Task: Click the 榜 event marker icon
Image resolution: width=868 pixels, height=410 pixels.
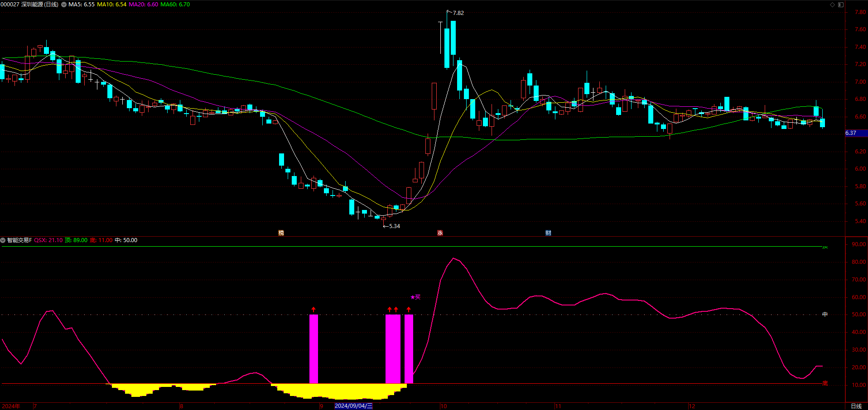Action: (281, 233)
